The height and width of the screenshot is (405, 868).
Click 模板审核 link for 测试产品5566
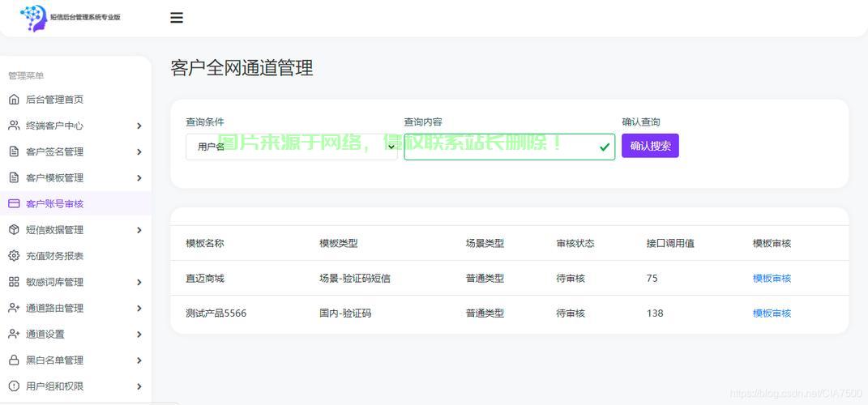point(772,313)
